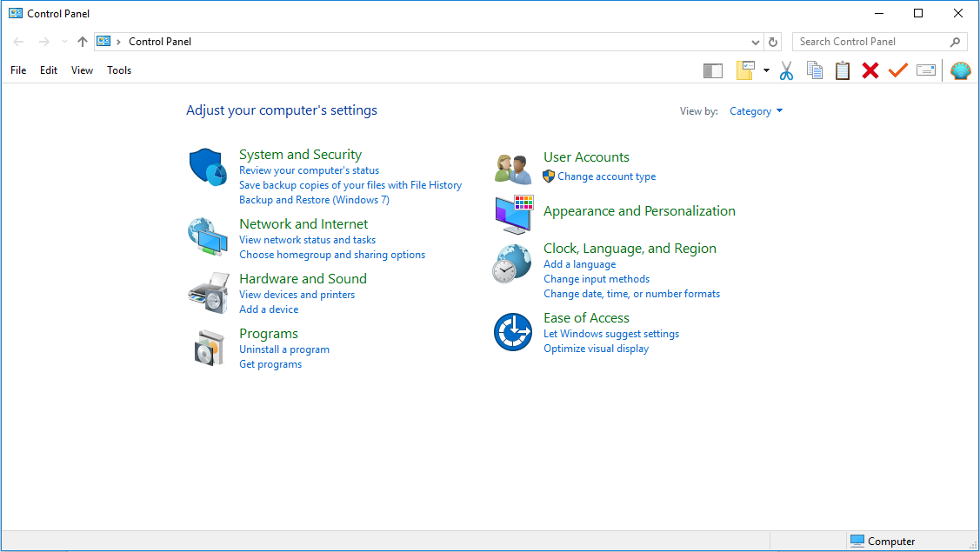Open the folder options icon
The height and width of the screenshot is (552, 980).
click(745, 70)
